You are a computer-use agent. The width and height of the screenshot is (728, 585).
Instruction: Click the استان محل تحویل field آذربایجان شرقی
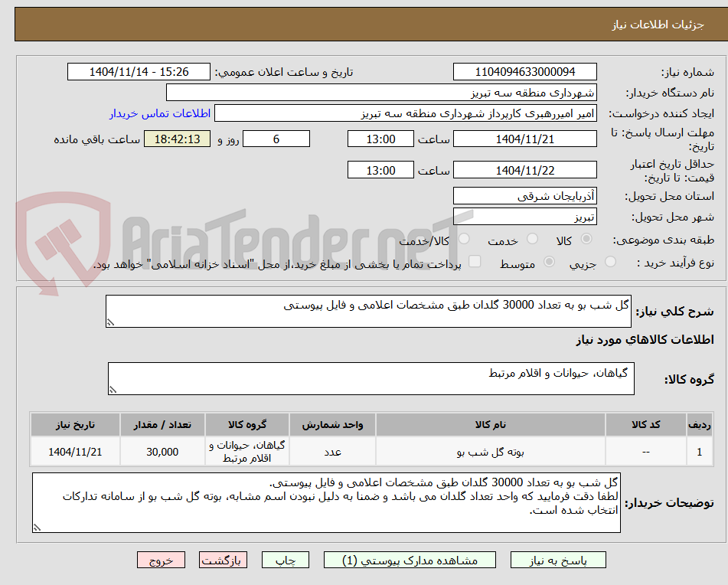[x=524, y=196]
